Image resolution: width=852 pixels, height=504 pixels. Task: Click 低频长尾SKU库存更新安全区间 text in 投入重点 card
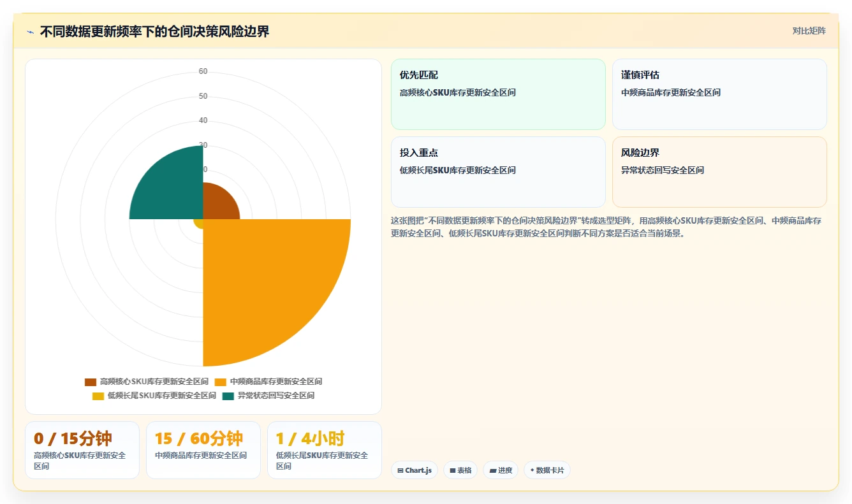(457, 170)
